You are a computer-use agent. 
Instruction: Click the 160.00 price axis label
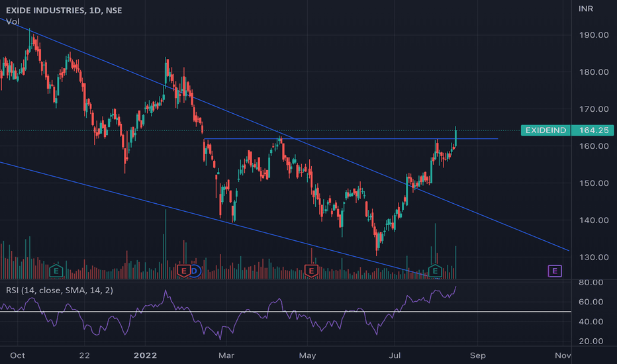point(594,146)
